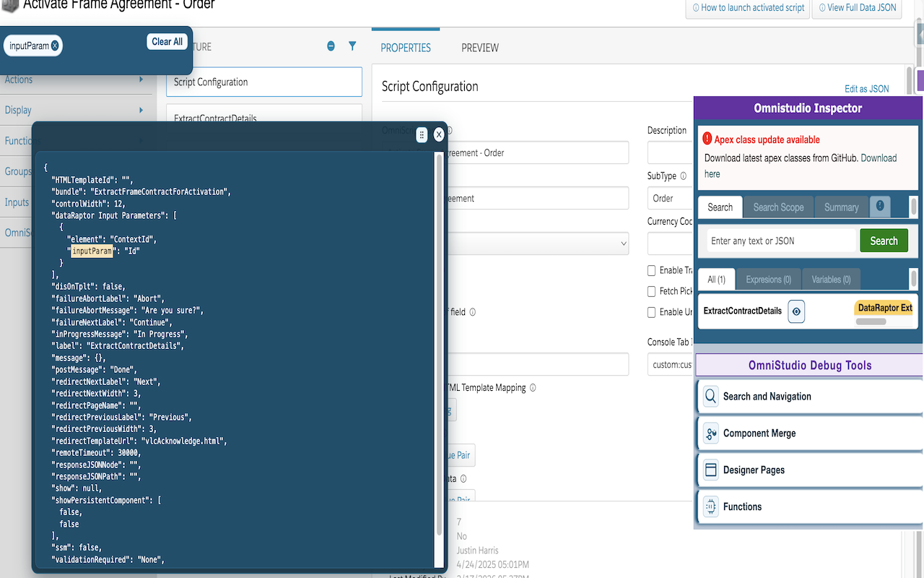The width and height of the screenshot is (924, 578).
Task: Switch to the PREVIEW tab
Action: (x=480, y=48)
